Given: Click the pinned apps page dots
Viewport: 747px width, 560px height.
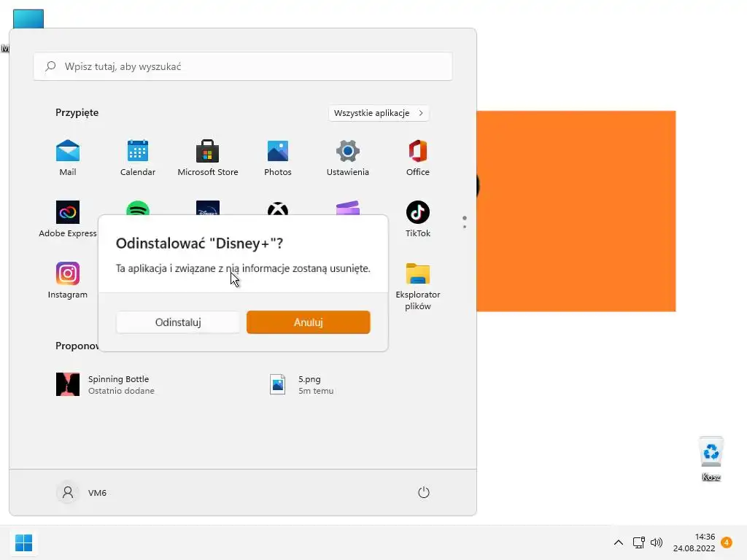Looking at the screenshot, I should (465, 222).
